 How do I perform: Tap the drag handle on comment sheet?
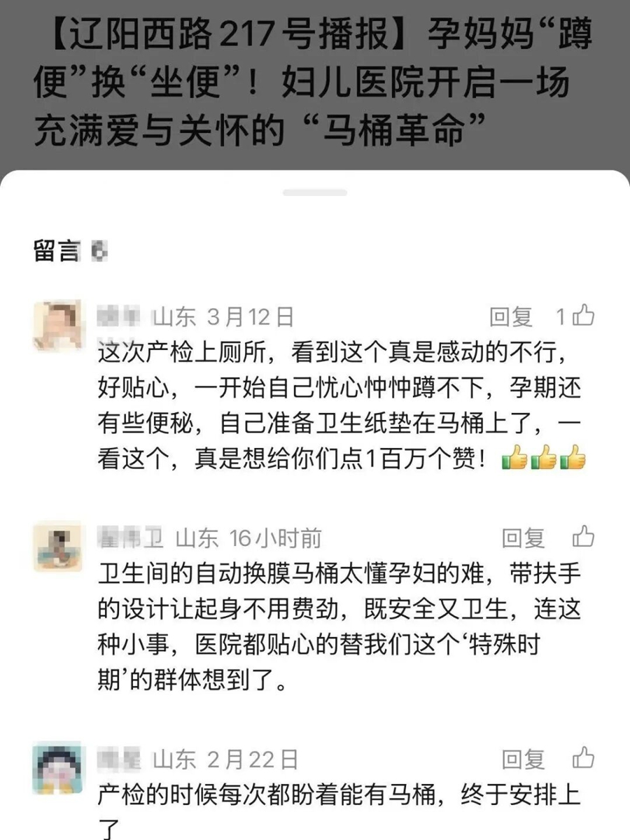(315, 192)
